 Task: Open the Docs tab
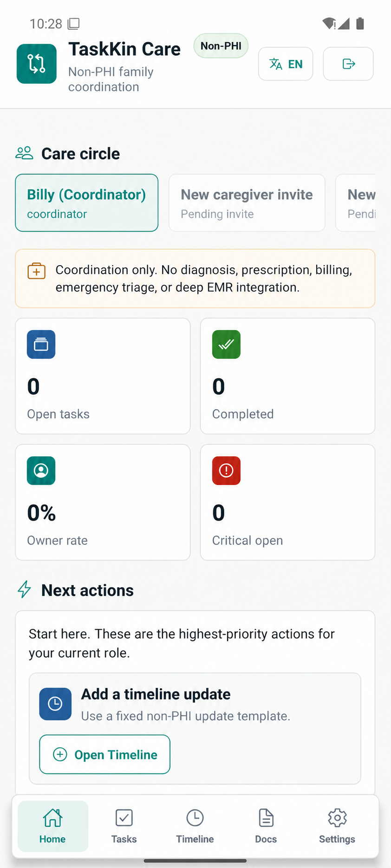pyautogui.click(x=266, y=826)
